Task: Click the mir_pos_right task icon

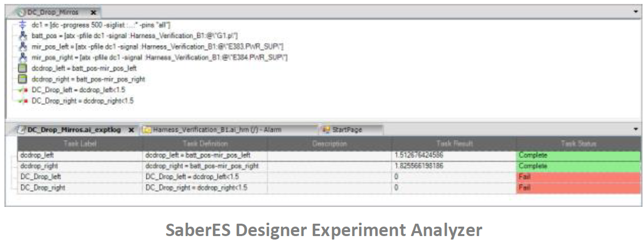Action: (x=22, y=57)
